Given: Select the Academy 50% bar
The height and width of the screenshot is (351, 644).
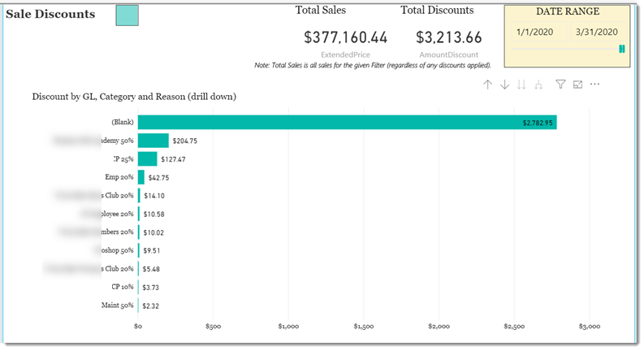Looking at the screenshot, I should [x=153, y=141].
